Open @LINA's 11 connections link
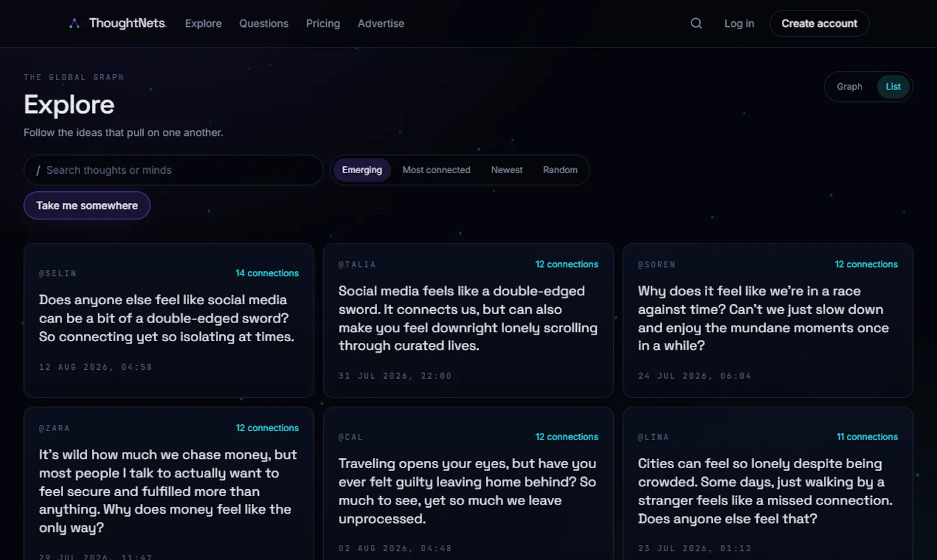Screen dimensions: 937x560 click(x=867, y=437)
